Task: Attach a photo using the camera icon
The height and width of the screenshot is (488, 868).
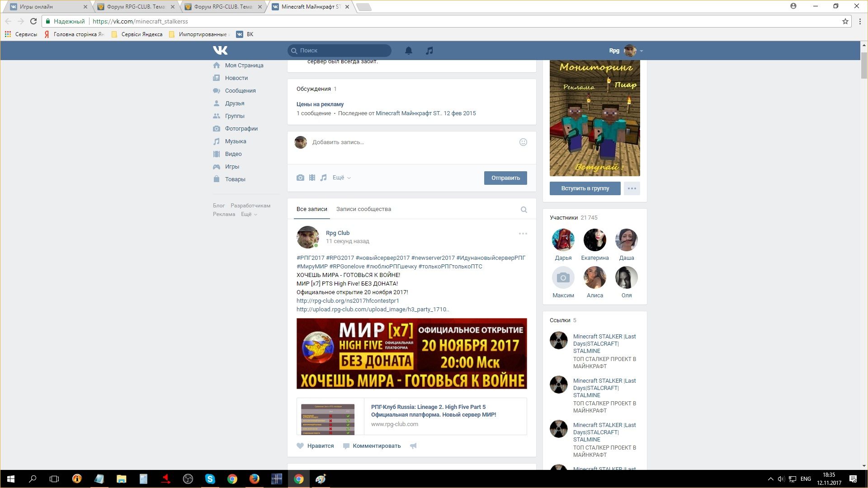Action: click(x=300, y=178)
